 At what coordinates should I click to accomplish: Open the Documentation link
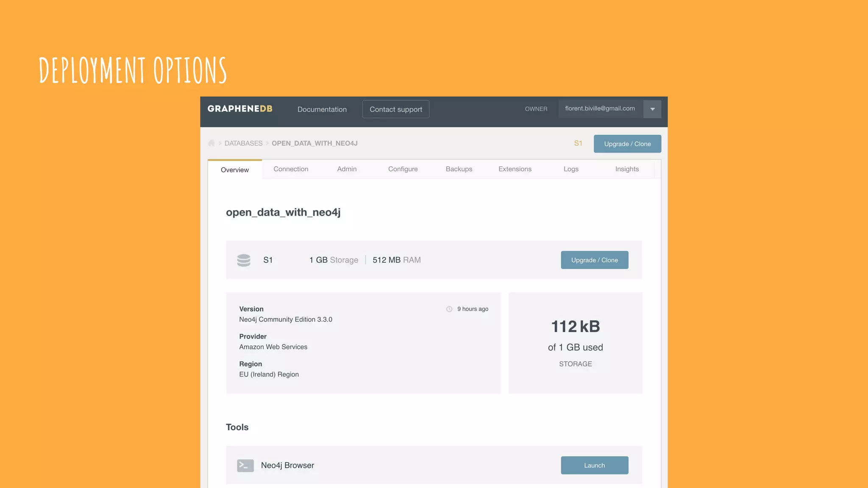[x=322, y=109]
